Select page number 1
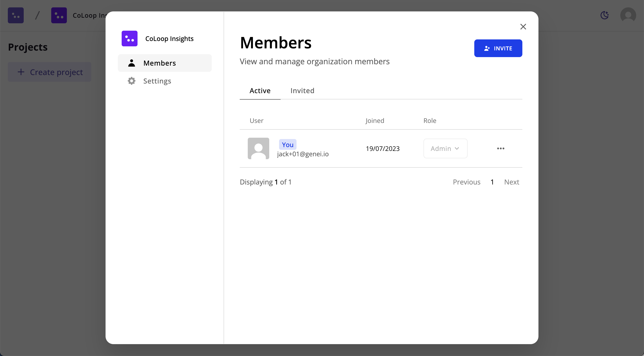This screenshot has width=644, height=356. (x=492, y=182)
